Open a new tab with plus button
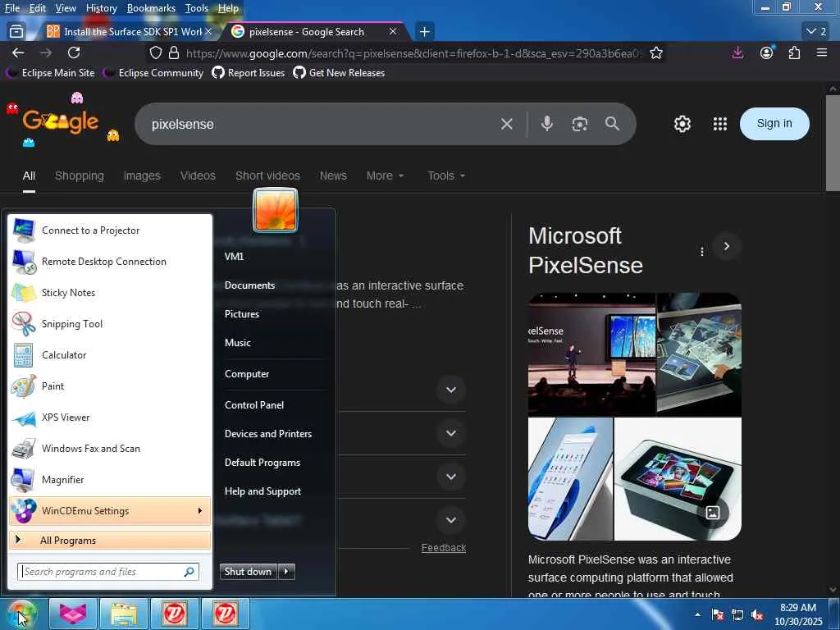This screenshot has width=840, height=630. (424, 32)
